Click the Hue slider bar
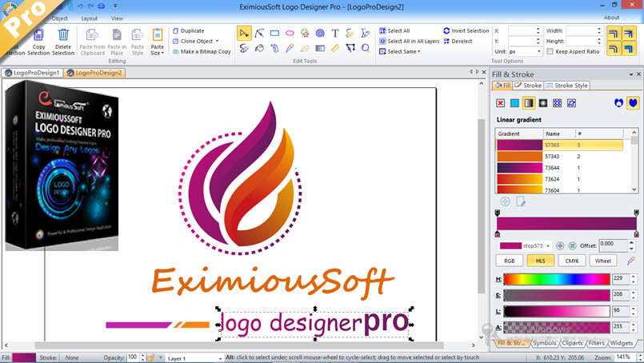The width and height of the screenshot is (644, 363). click(557, 279)
